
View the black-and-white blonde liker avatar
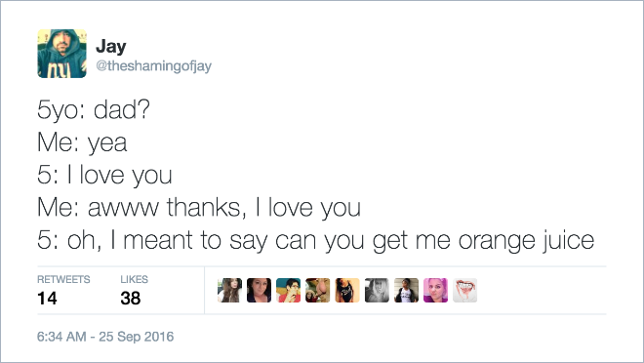(377, 291)
